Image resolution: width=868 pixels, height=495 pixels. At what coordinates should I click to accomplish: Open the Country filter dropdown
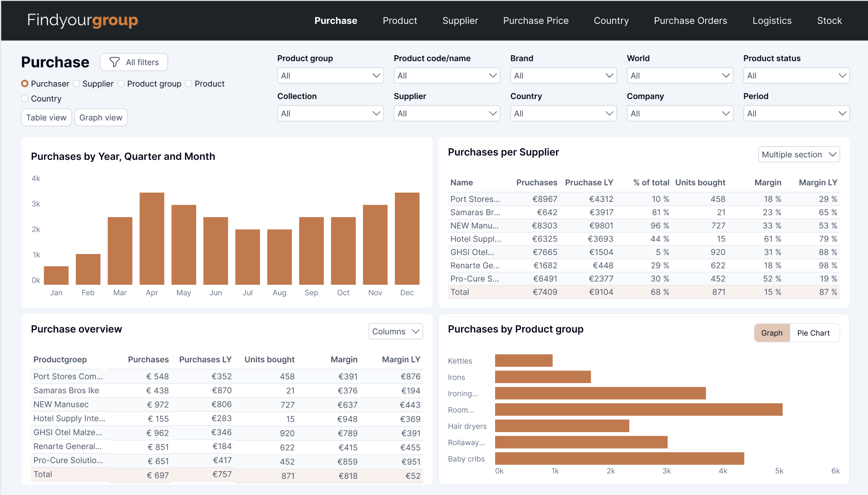564,113
